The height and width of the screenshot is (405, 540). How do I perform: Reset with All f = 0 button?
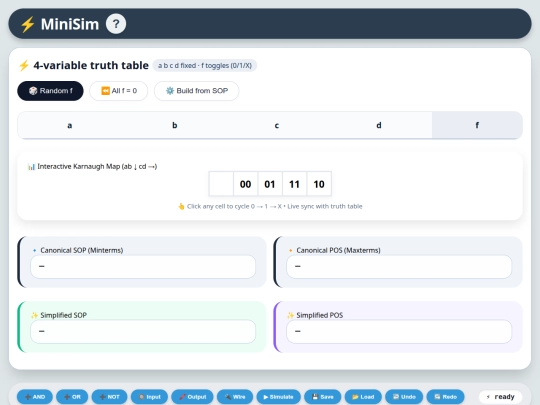pyautogui.click(x=118, y=91)
